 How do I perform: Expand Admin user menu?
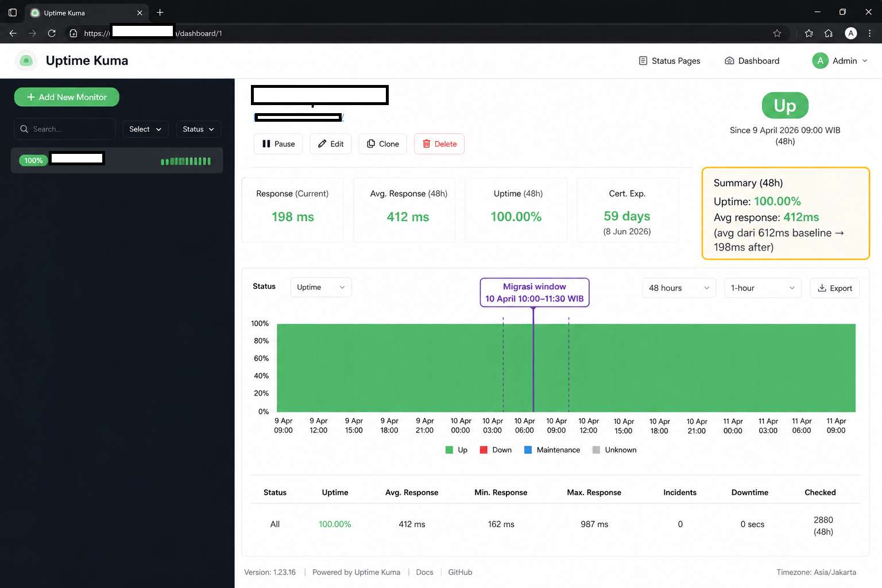coord(840,61)
